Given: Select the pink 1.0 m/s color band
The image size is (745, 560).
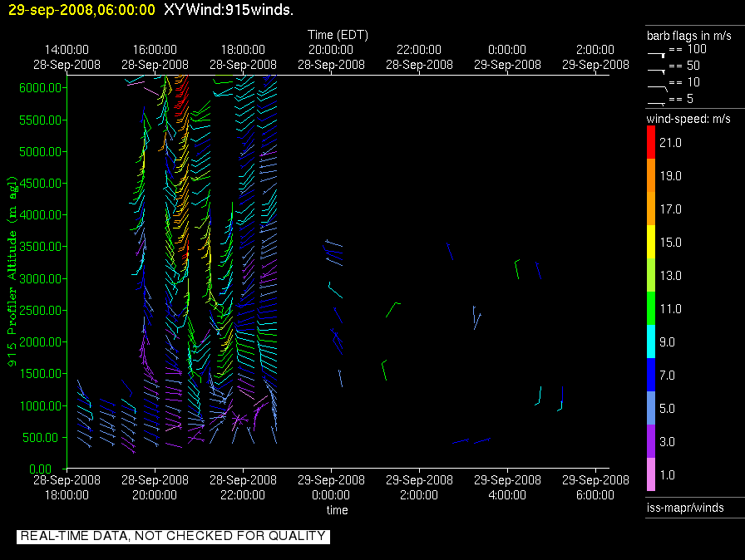Looking at the screenshot, I should point(651,474).
